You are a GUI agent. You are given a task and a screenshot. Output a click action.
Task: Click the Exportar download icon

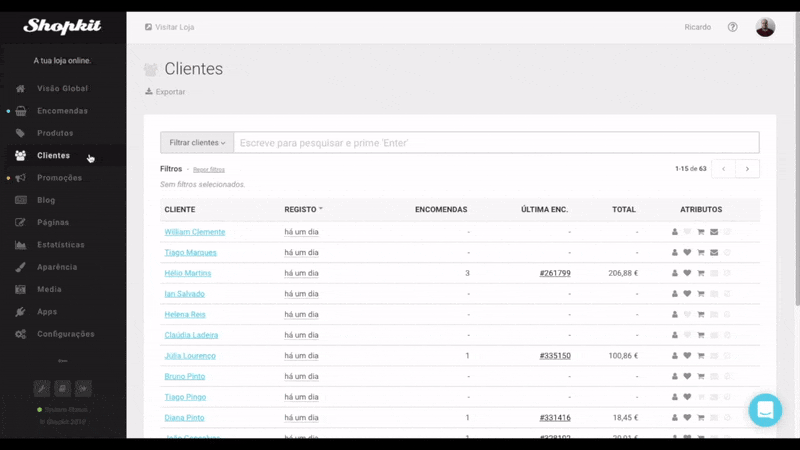pos(148,91)
